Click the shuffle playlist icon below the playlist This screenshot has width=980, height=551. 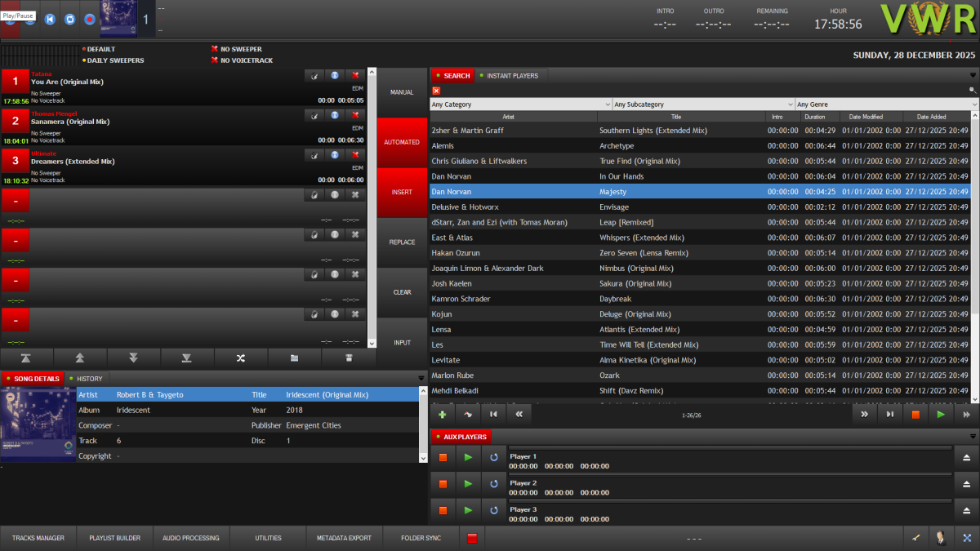pyautogui.click(x=241, y=358)
